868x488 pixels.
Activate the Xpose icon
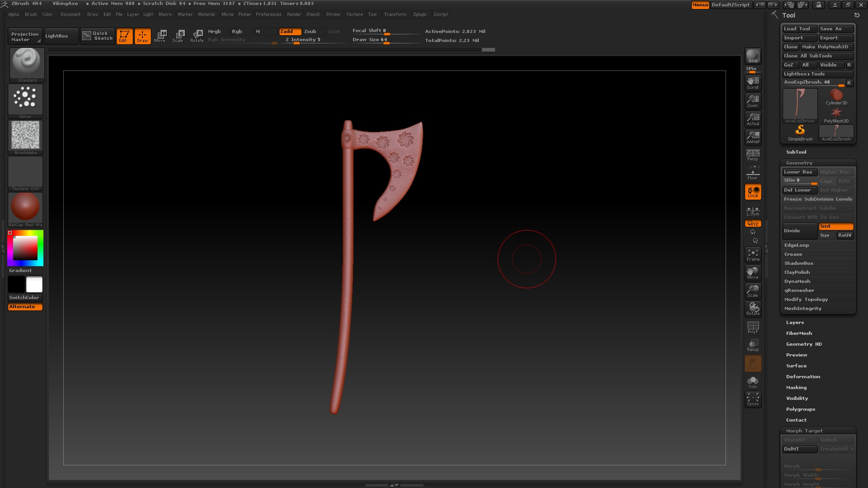point(753,399)
